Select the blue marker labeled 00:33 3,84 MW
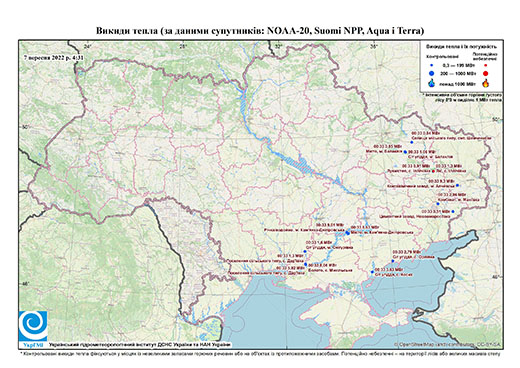520x368 pixels. pos(411,142)
